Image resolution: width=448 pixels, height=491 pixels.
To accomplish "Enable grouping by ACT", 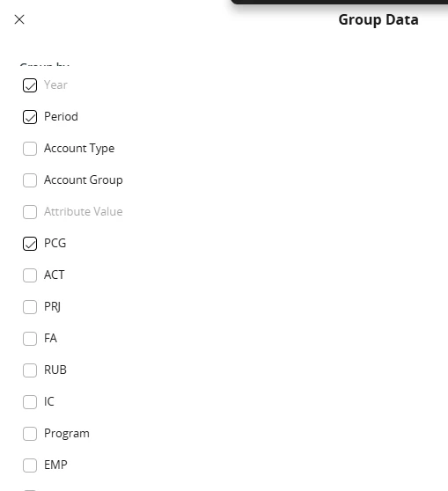I will point(30,275).
